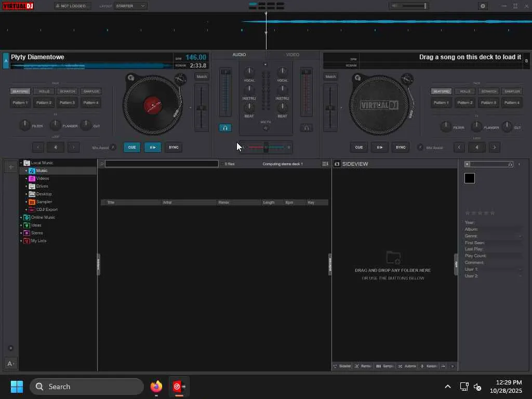Expand the Online Music tree node
Image resolution: width=532 pixels, height=399 pixels.
click(21, 218)
